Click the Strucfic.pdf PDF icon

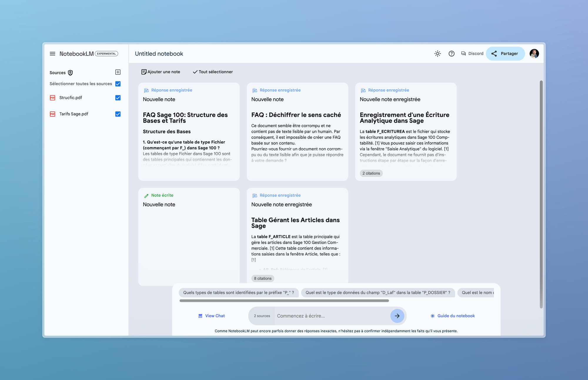click(x=53, y=98)
